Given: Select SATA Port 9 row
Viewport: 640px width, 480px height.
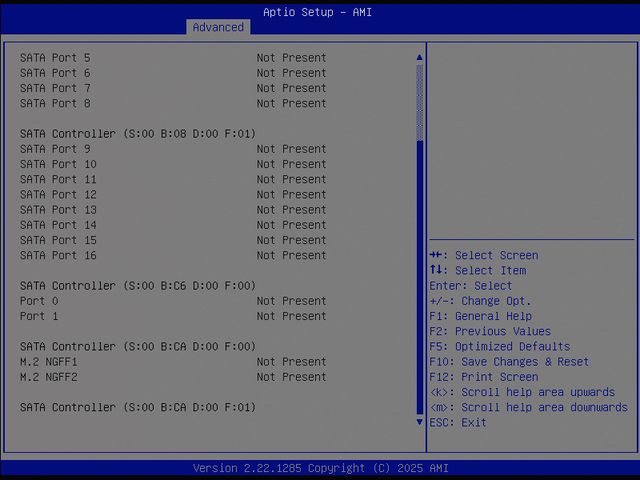Looking at the screenshot, I should click(x=173, y=149).
